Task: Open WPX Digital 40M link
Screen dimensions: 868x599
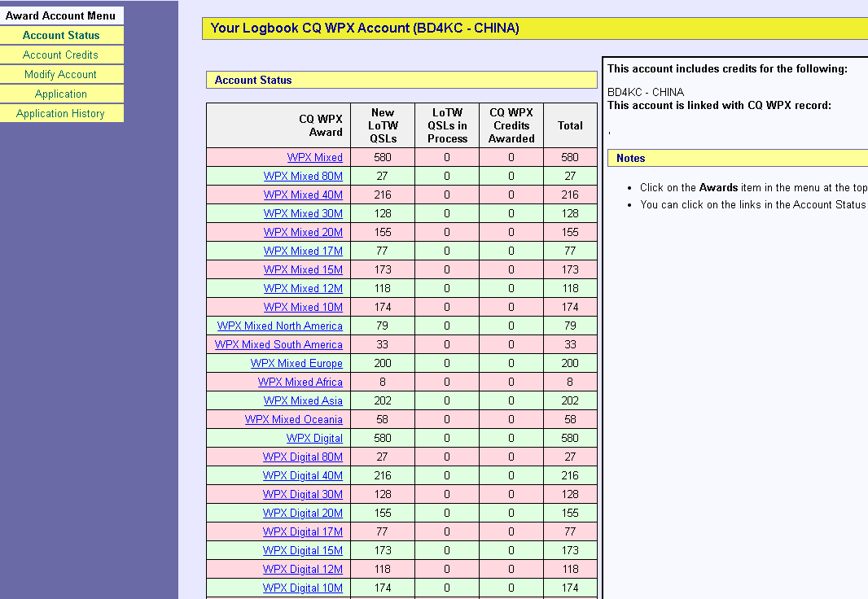Action: tap(303, 475)
